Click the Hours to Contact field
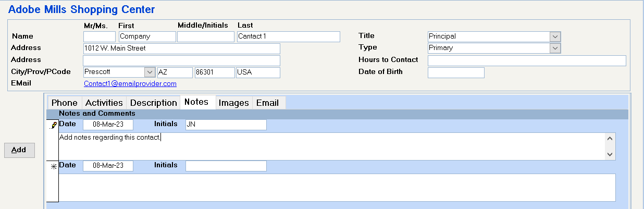 tap(527, 60)
